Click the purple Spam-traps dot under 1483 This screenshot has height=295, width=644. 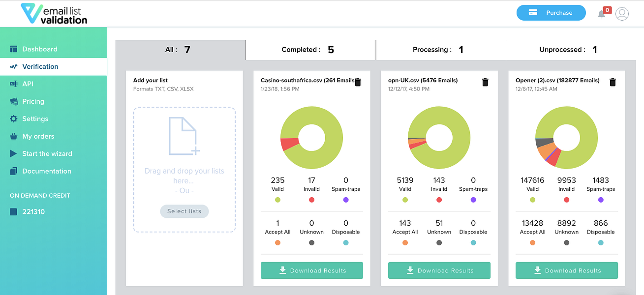click(x=601, y=200)
